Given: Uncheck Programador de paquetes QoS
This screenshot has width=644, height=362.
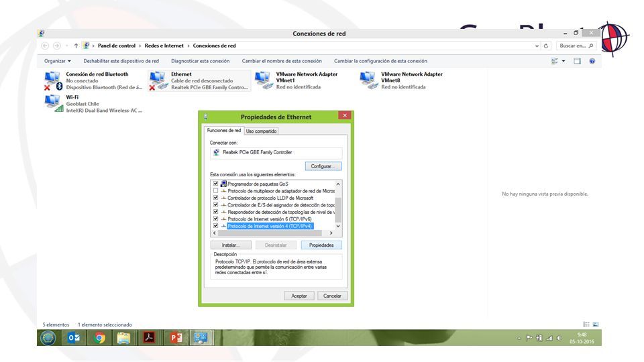Looking at the screenshot, I should click(215, 184).
